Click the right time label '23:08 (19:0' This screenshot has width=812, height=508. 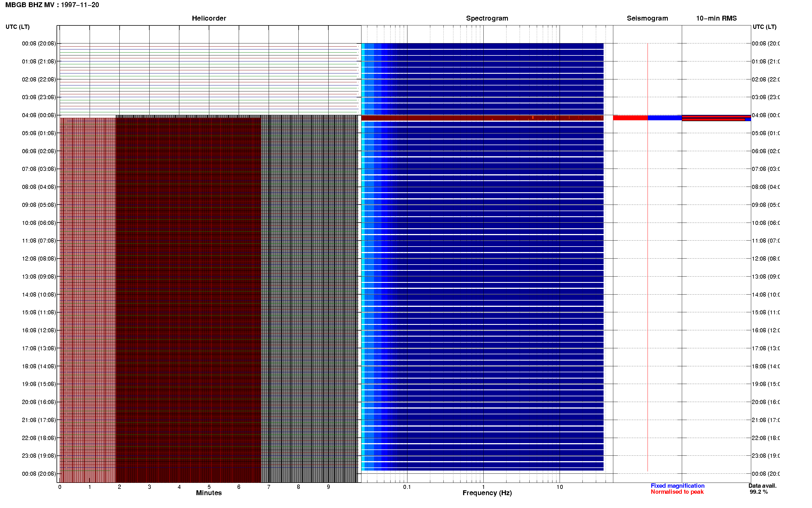point(765,456)
